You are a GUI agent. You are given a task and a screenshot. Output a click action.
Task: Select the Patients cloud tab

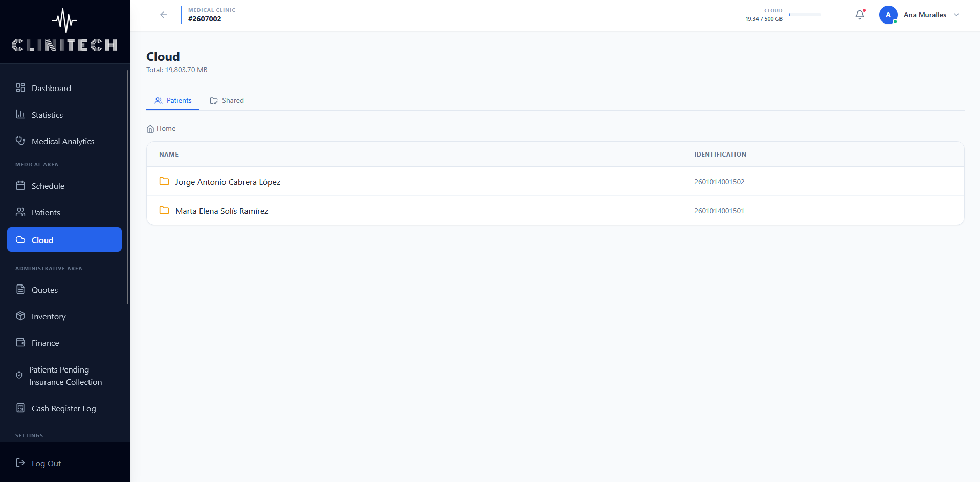[x=173, y=100]
